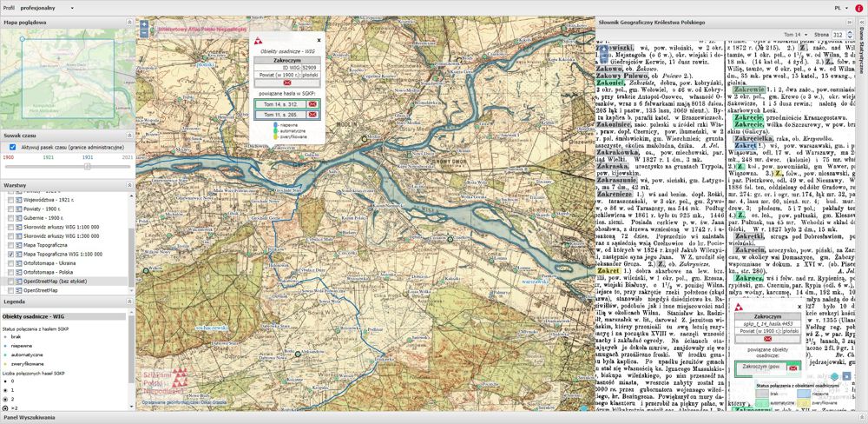Collapse the Suwak czasu panel

[x=129, y=136]
